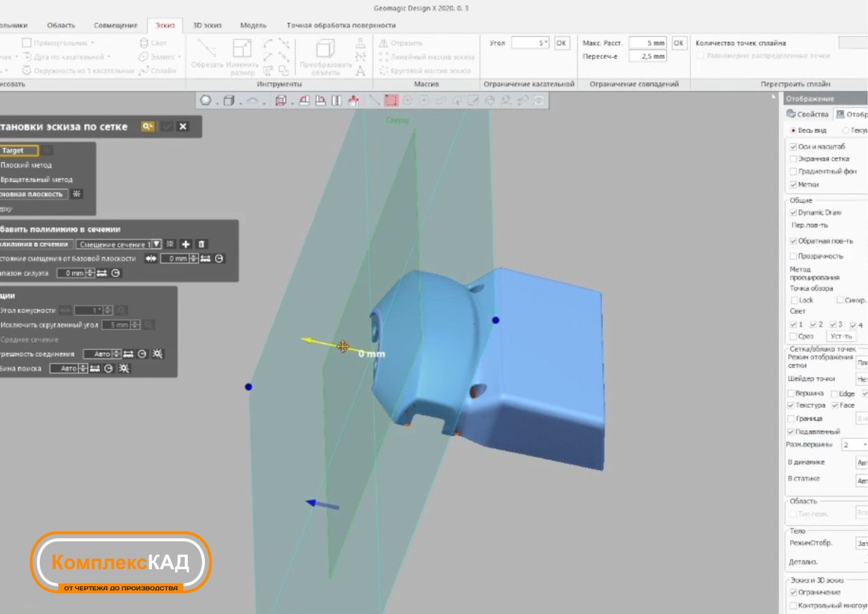Image resolution: width=868 pixels, height=614 pixels.
Task: Add a new section polyline with the plus icon
Action: pyautogui.click(x=186, y=244)
